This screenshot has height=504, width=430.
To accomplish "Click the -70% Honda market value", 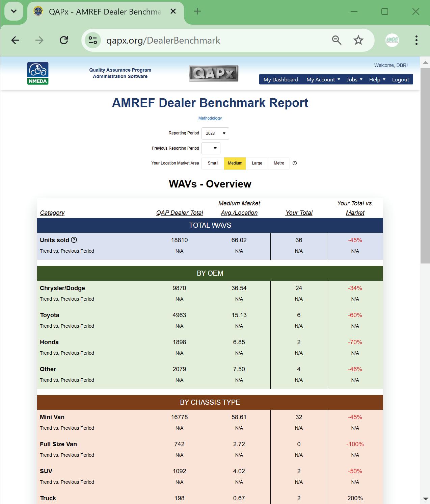I will [355, 342].
